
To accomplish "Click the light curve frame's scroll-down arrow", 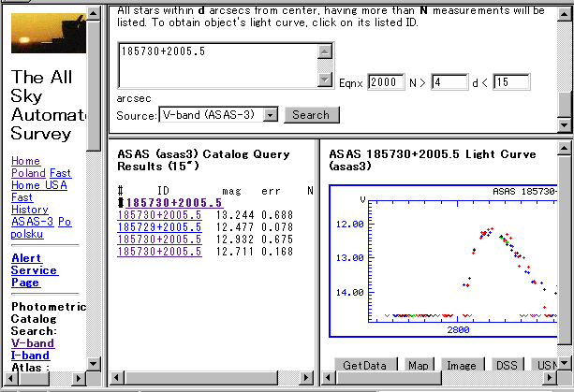I will 564,363.
